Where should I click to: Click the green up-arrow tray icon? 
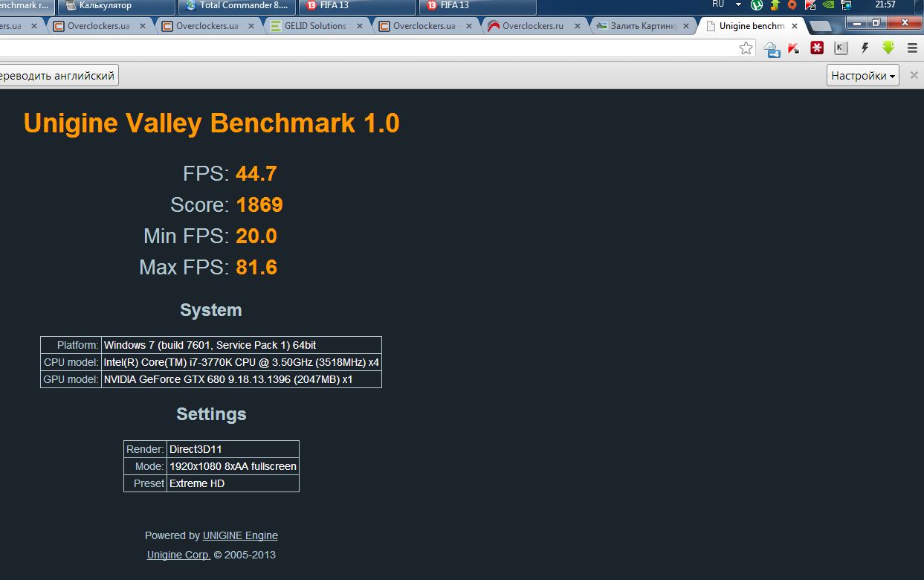click(x=775, y=5)
